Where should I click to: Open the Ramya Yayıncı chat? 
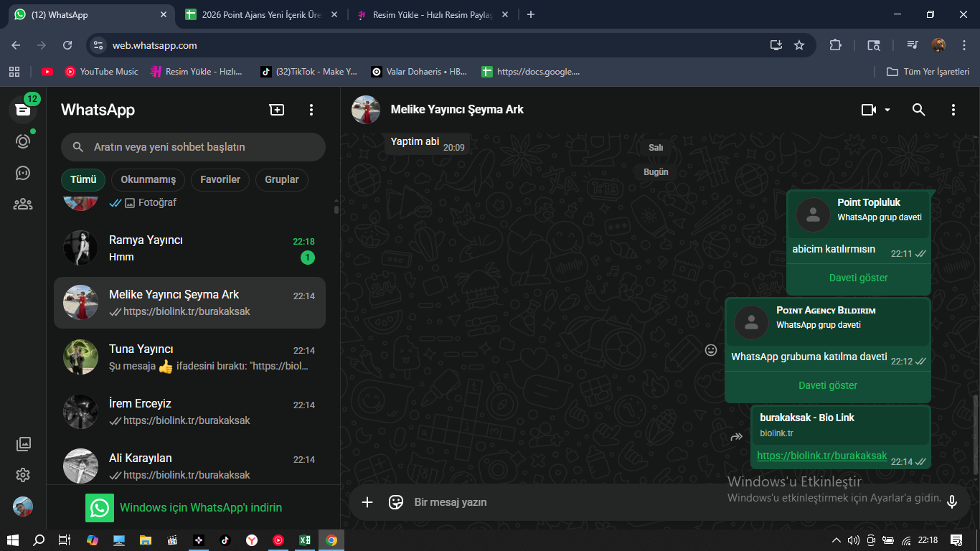[x=190, y=248]
